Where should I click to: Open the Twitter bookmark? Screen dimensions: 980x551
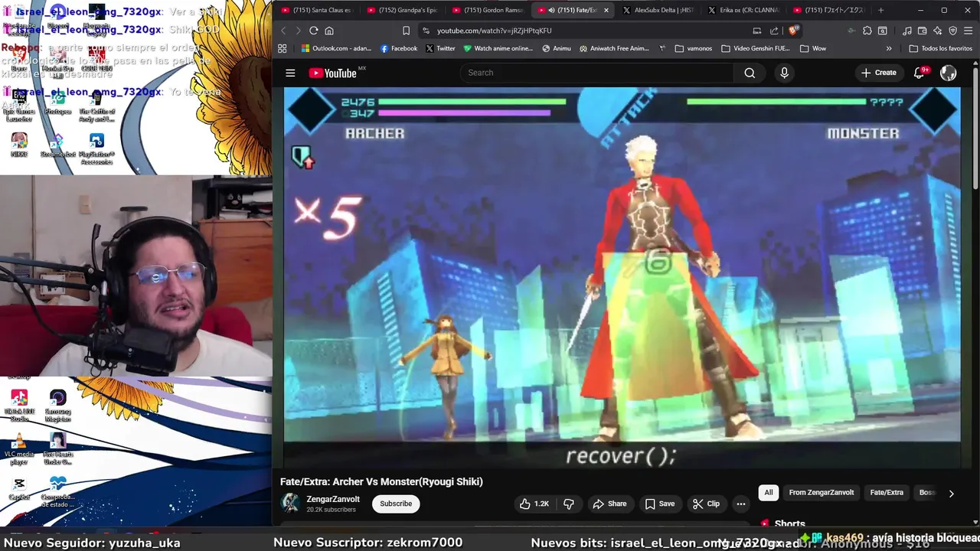coord(440,48)
